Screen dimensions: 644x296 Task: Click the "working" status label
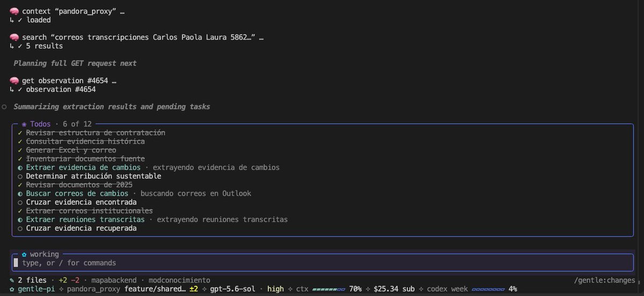click(x=45, y=254)
